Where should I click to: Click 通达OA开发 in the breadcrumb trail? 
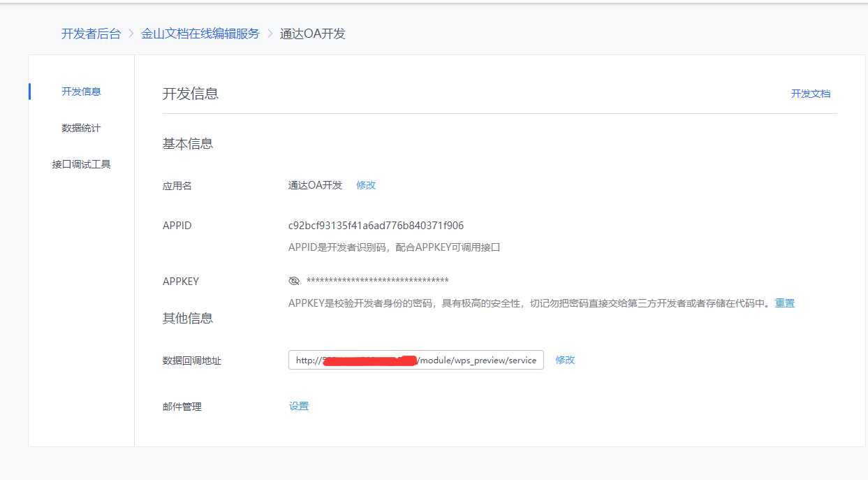[312, 34]
